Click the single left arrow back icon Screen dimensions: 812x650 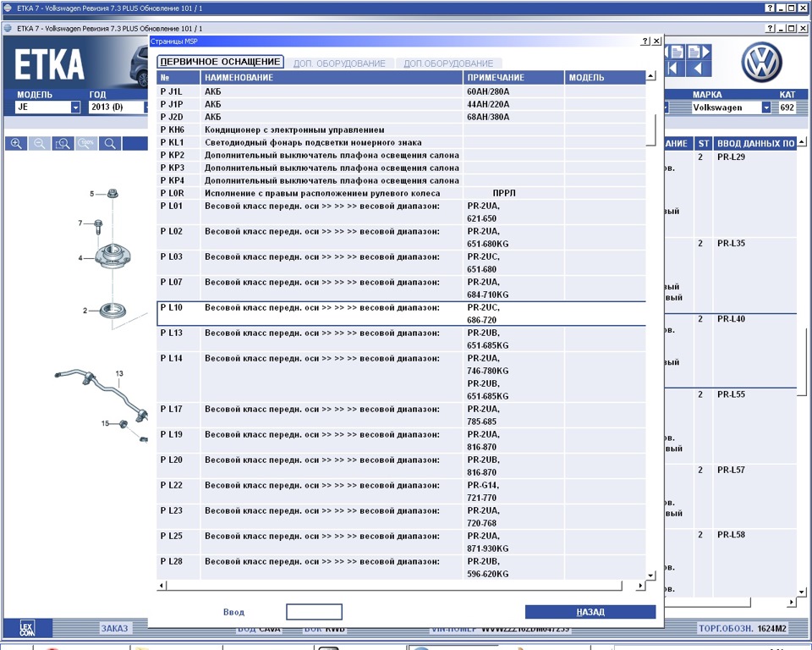(x=699, y=69)
